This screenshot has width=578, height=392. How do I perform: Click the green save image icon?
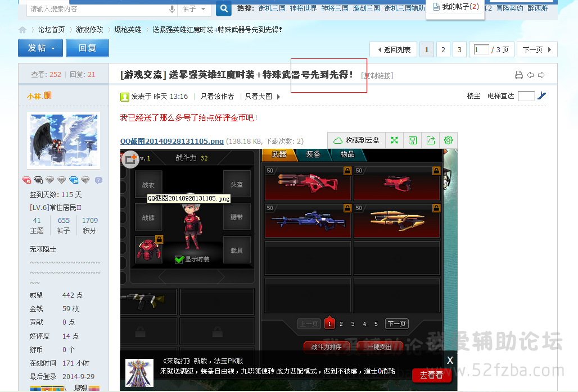pos(413,140)
